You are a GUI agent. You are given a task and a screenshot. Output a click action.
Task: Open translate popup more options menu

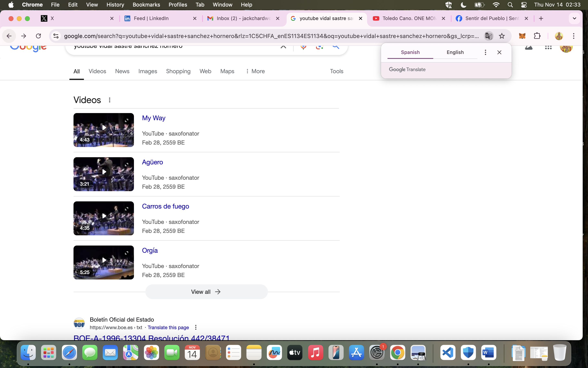pyautogui.click(x=485, y=52)
